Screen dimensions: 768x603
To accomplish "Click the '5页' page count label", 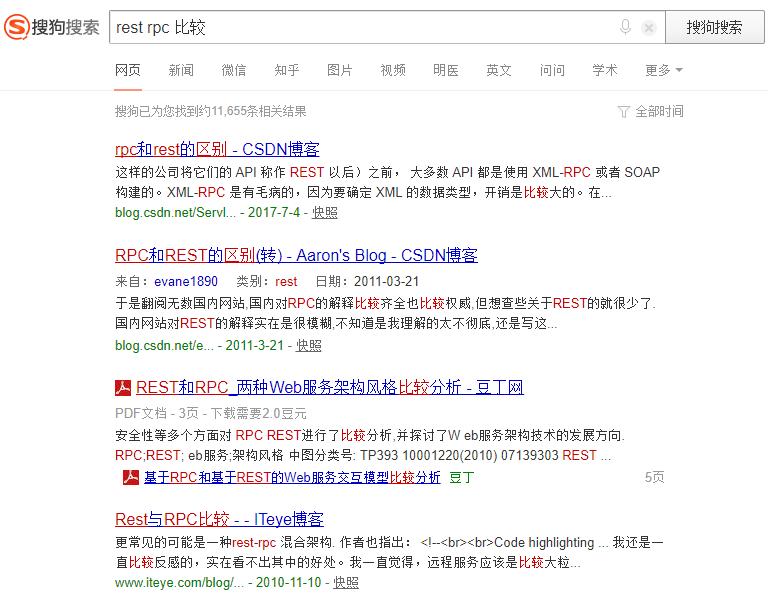I will click(654, 477).
